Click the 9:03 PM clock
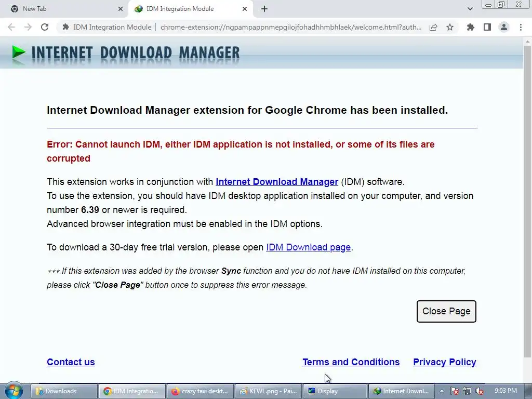 point(506,391)
